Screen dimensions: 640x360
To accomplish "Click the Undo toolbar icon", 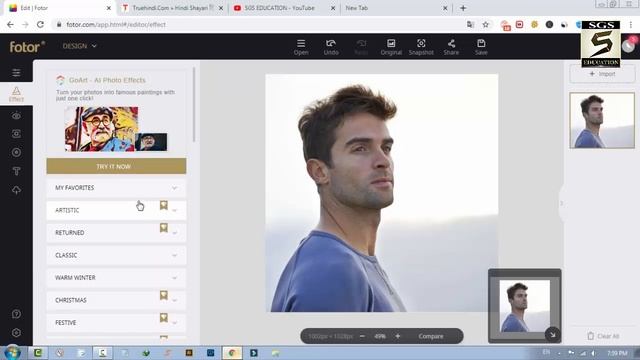I will (331, 47).
